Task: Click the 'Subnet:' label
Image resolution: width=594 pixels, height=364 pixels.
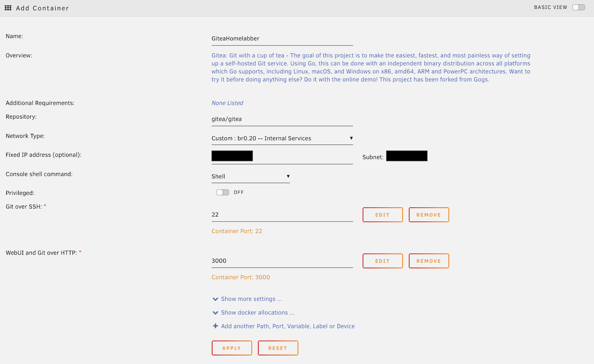Action: [x=373, y=157]
